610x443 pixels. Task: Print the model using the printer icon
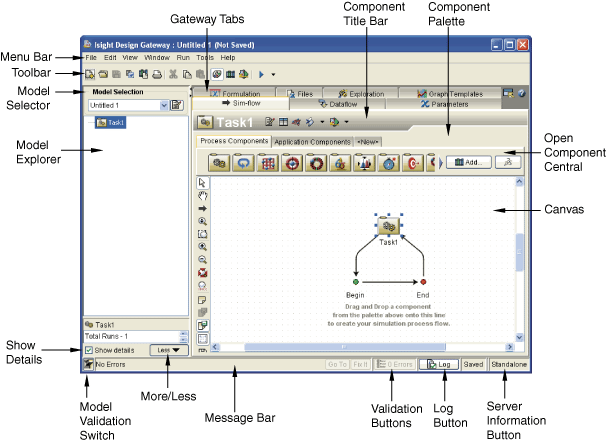pyautogui.click(x=157, y=74)
